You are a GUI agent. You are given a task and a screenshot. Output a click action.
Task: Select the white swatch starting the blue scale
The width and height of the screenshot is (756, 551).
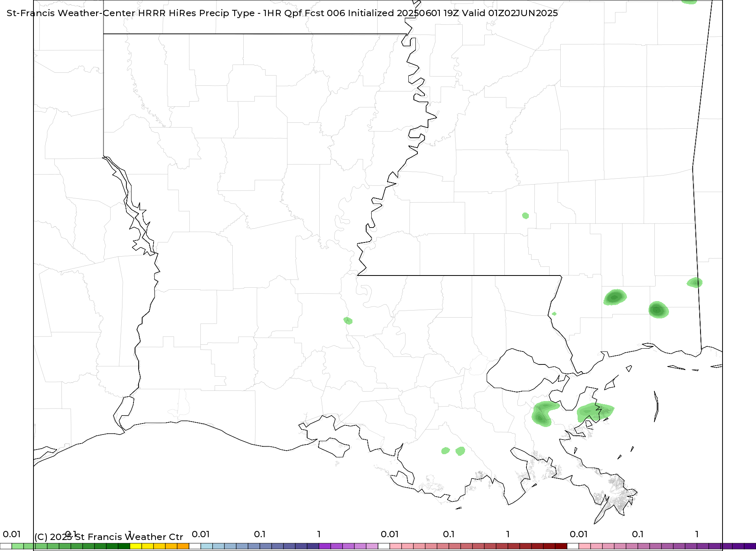[x=195, y=546]
